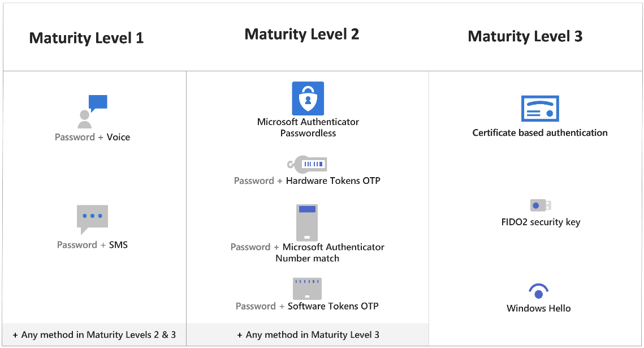Screen dimensions: 644x348
Task: Click the certificate based authentication icon
Action: 539,109
